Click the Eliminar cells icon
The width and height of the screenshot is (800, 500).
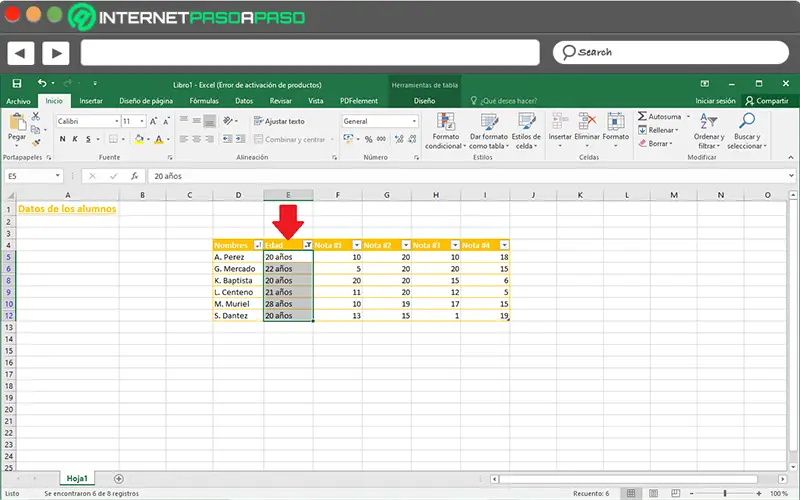pyautogui.click(x=587, y=121)
